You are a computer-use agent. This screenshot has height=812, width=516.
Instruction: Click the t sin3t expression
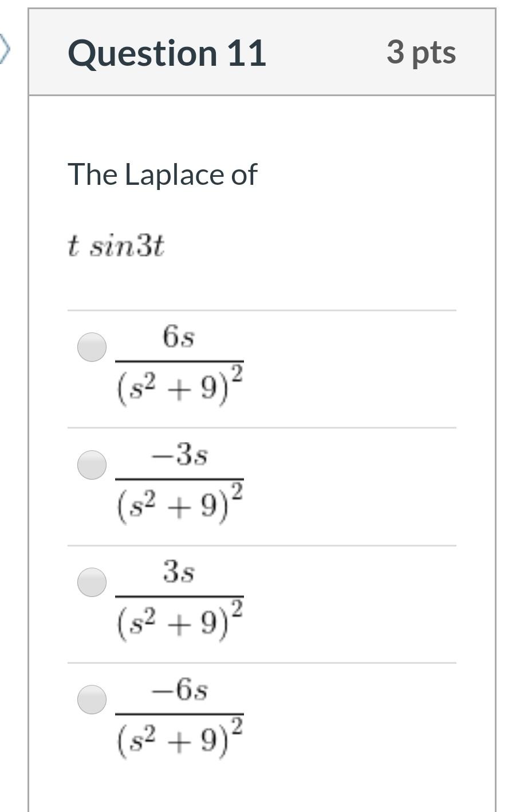click(116, 247)
